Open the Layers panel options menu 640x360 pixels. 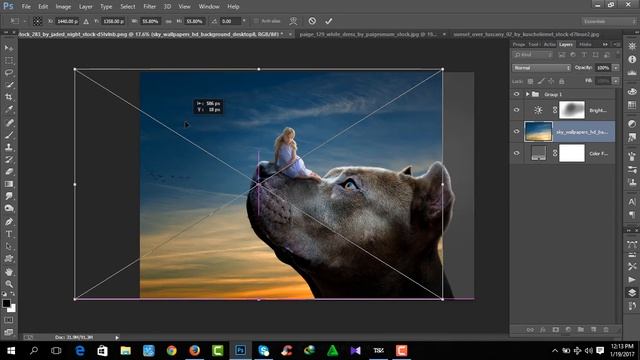(x=617, y=44)
